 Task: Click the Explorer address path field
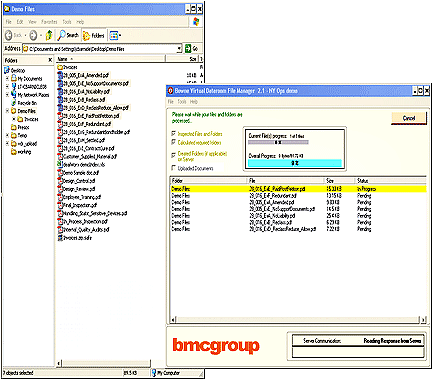100,49
